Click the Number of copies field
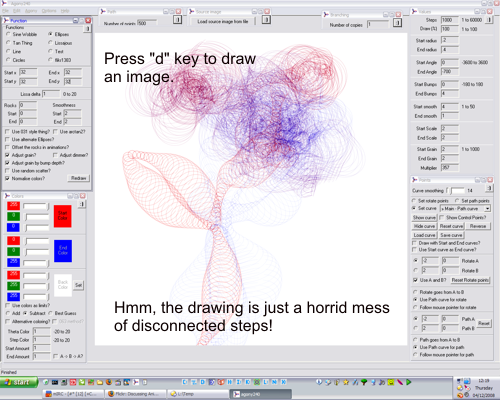This screenshot has height=400, width=500. (x=378, y=25)
